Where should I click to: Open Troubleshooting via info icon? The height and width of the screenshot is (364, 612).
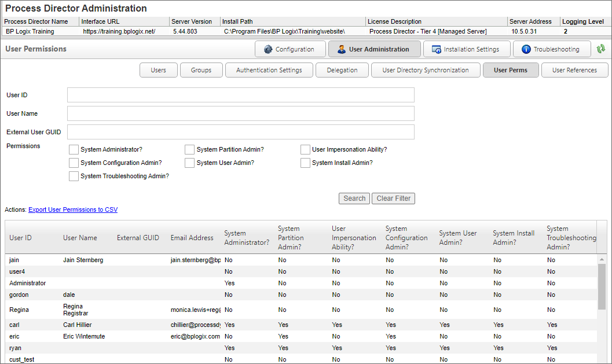point(526,49)
